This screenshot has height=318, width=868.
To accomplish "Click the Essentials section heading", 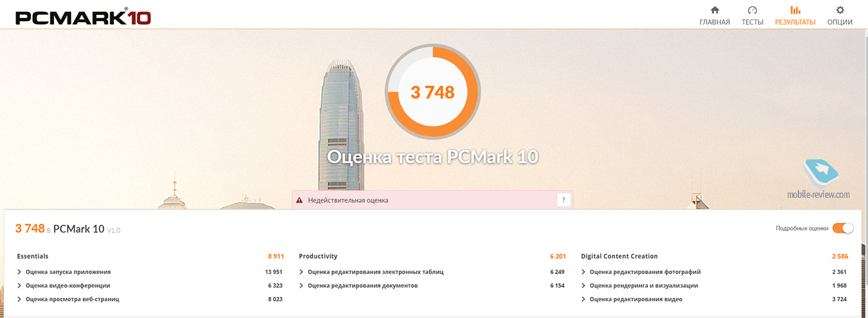I will (x=32, y=256).
